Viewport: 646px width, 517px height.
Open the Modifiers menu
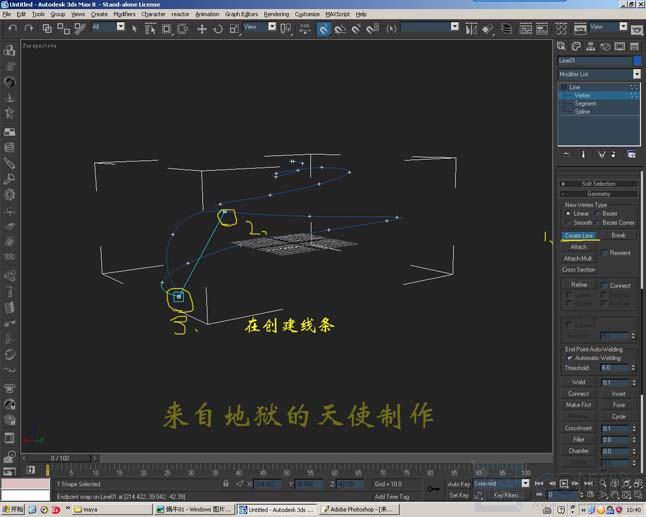coord(124,14)
